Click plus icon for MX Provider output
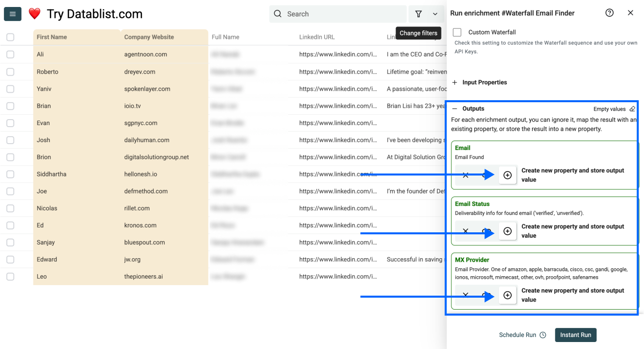Viewport: 644px width, 349px height. click(507, 295)
